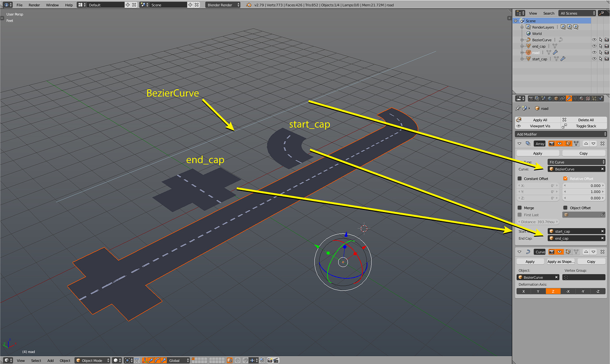Open the Fit Curve fit type dropdown
The width and height of the screenshot is (610, 364).
576,162
